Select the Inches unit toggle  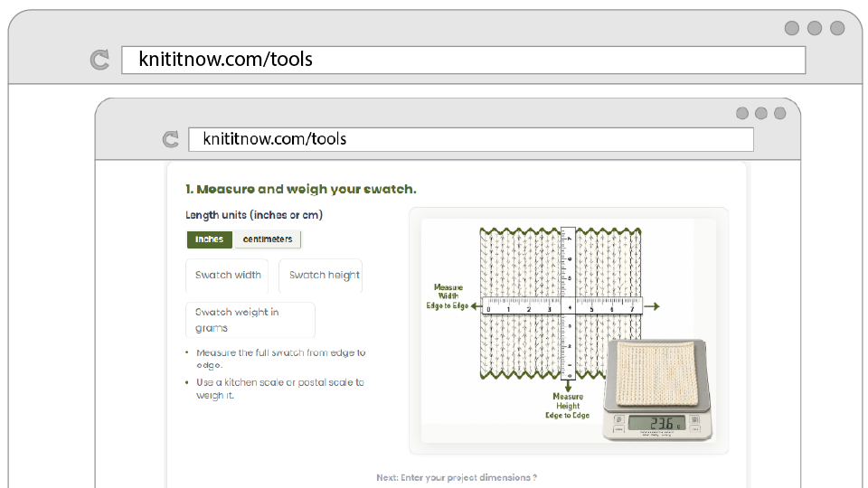[x=209, y=239]
